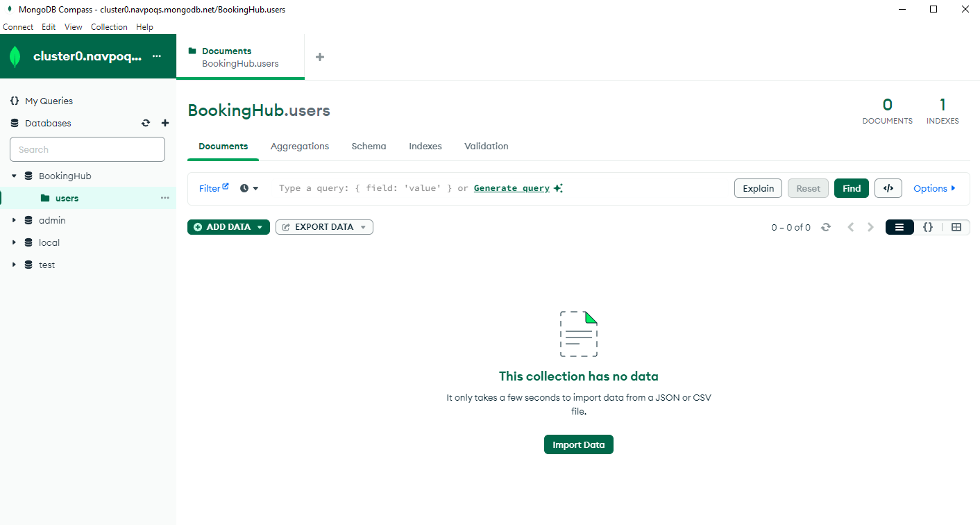Viewport: 980px width, 525px height.
Task: Go to next page of documents
Action: pyautogui.click(x=871, y=227)
